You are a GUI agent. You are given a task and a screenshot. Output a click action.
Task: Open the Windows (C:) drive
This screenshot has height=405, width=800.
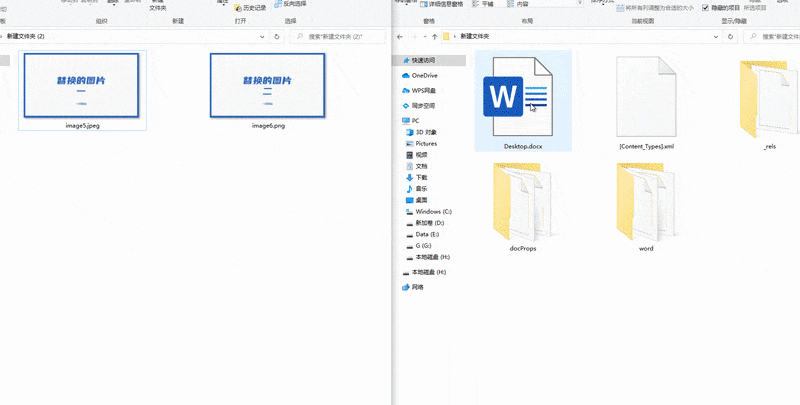[429, 212]
